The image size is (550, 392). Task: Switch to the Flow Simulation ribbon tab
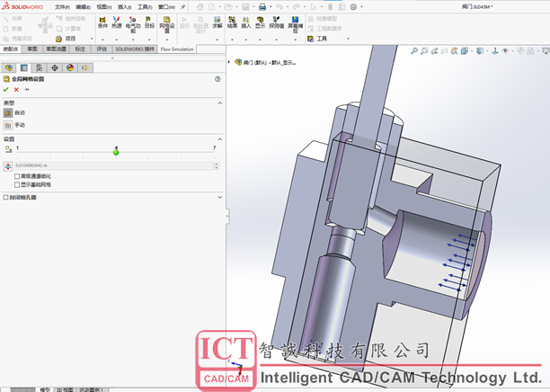tap(177, 49)
